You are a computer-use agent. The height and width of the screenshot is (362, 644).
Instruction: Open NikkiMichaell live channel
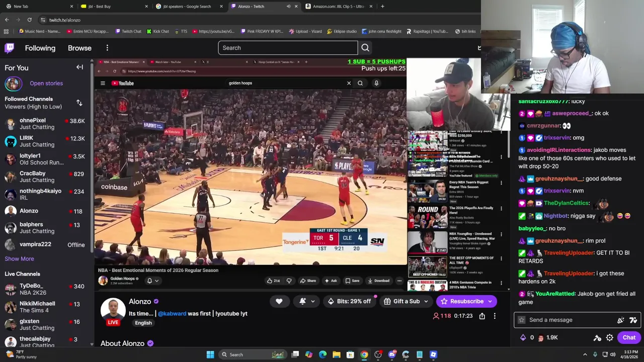point(45,307)
